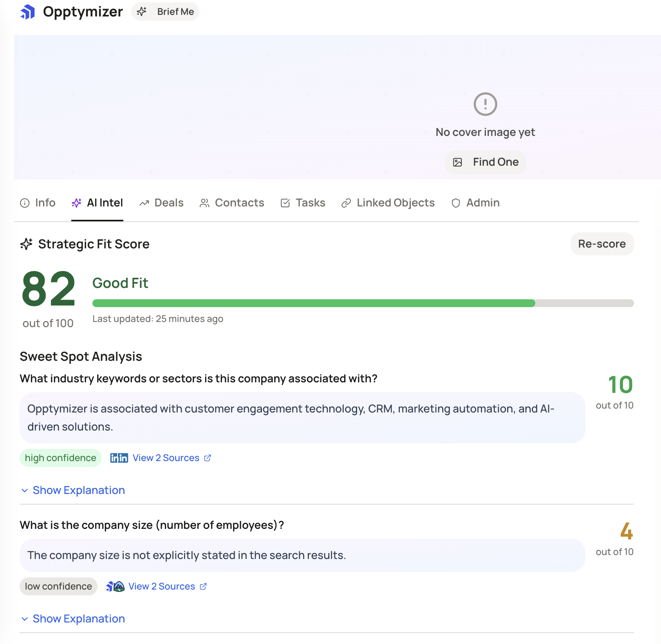This screenshot has width=661, height=644.
Task: Click the Good Fit label
Action: tap(120, 283)
